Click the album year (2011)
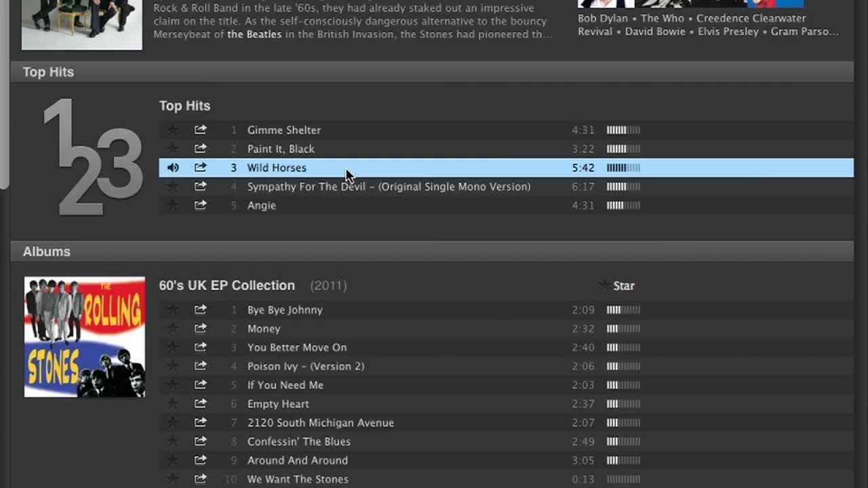Viewport: 868px width, 488px height. click(x=329, y=285)
